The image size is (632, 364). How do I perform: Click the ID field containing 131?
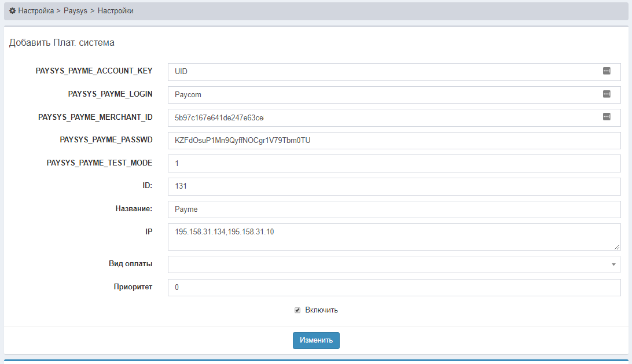tap(394, 186)
